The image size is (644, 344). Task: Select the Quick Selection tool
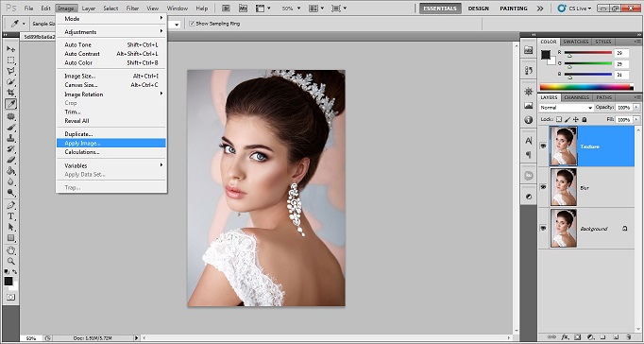pyautogui.click(x=10, y=82)
